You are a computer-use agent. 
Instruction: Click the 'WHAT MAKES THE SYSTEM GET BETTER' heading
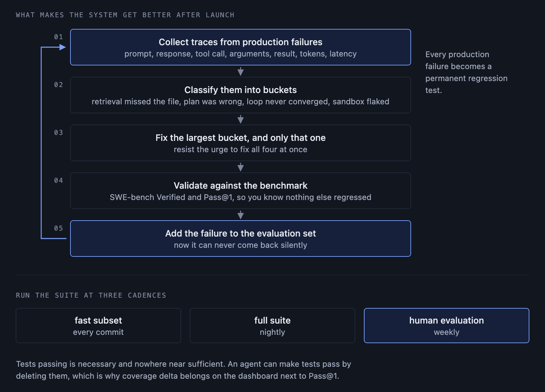(x=125, y=15)
